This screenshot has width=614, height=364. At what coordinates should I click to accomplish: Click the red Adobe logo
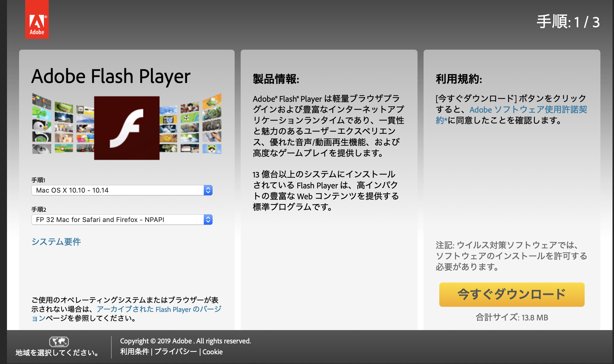pyautogui.click(x=37, y=19)
